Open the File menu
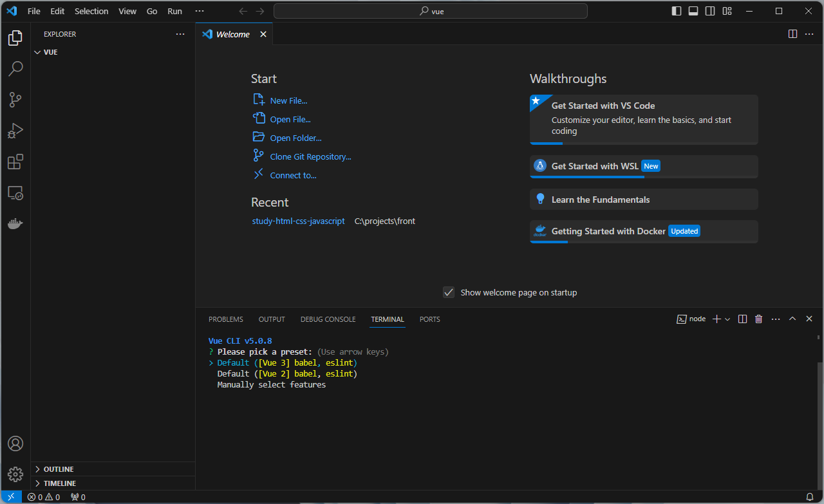824x504 pixels. coord(34,11)
